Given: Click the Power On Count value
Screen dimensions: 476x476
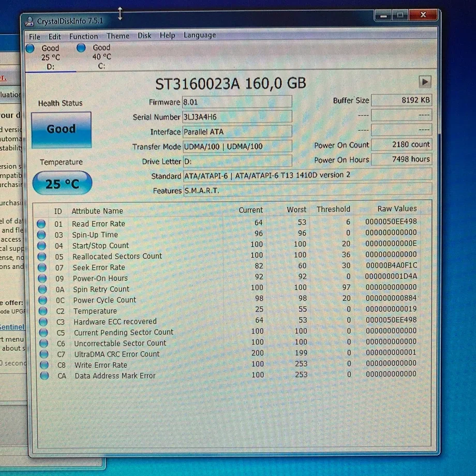Looking at the screenshot, I should (x=401, y=144).
